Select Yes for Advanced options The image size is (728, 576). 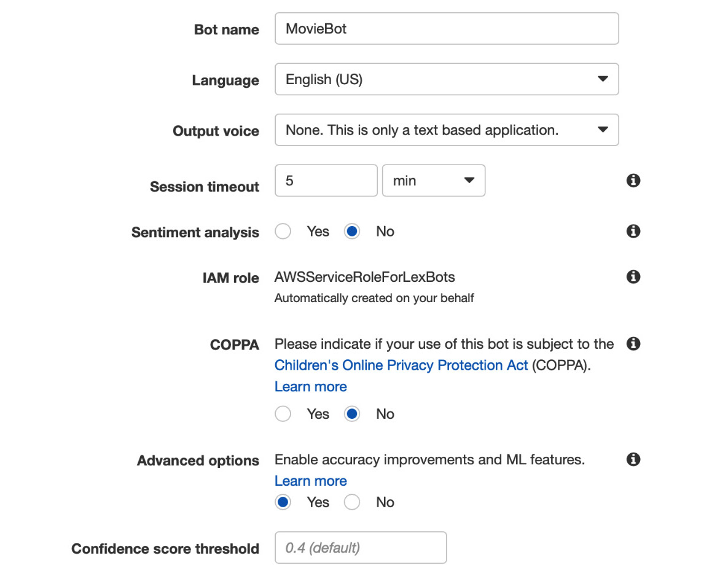pyautogui.click(x=283, y=502)
